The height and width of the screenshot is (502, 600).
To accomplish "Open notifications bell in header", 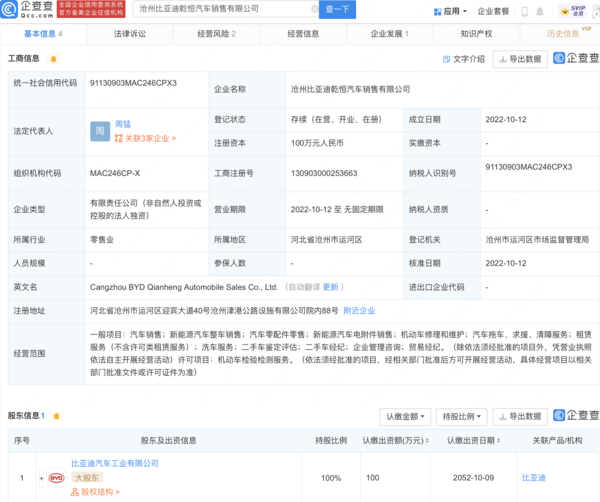I will point(540,11).
